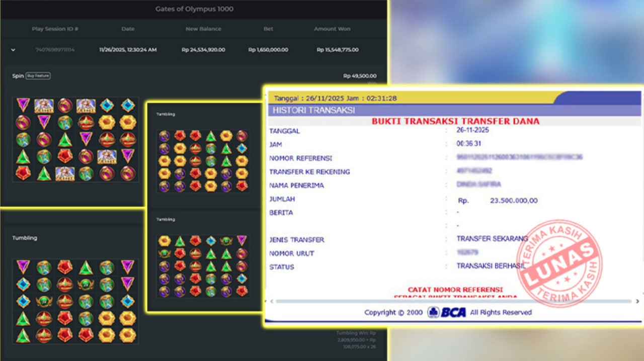Viewport: 644px width, 361px height.
Task: Click the horizontal scrollbar track in receipt
Action: pyautogui.click(x=453, y=301)
